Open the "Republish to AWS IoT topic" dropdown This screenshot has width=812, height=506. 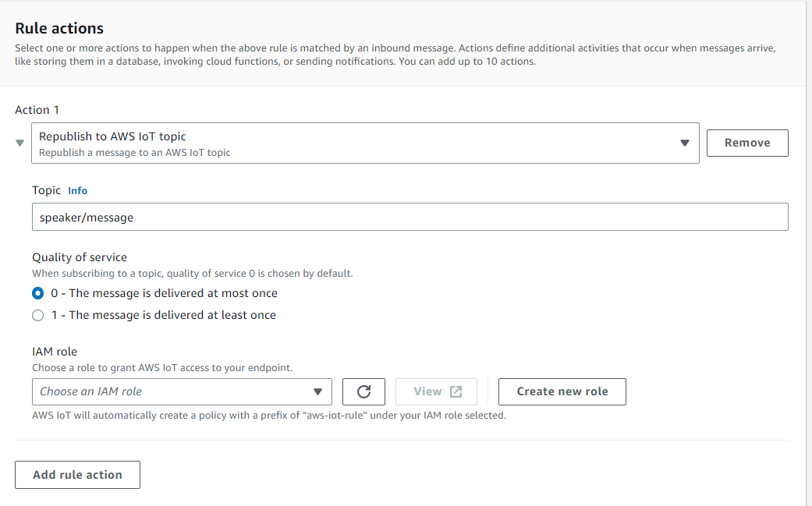(x=359, y=143)
